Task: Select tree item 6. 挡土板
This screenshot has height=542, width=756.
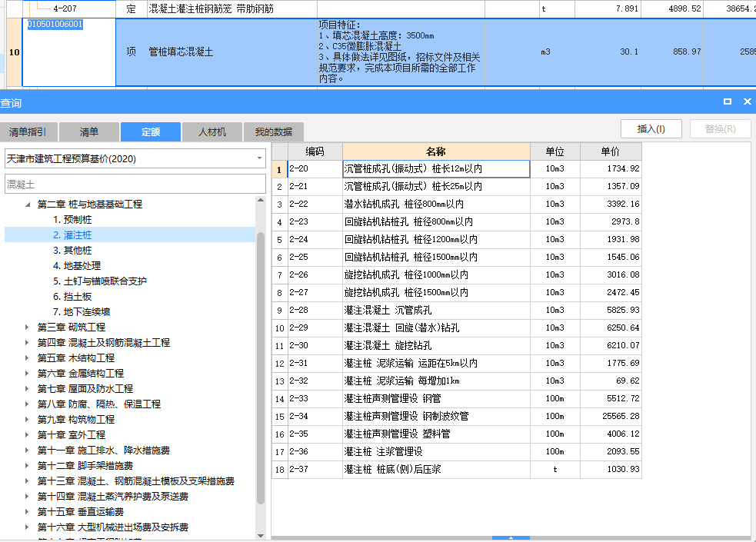Action: point(72,297)
